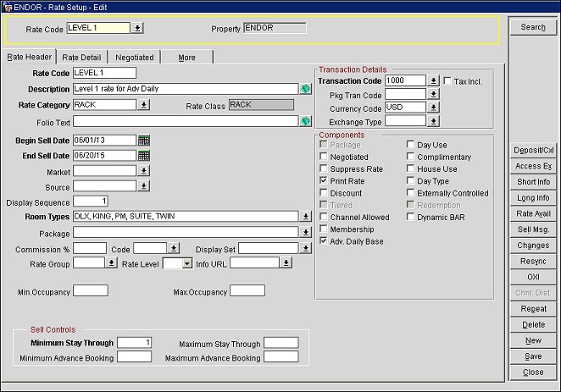Screen dimensions: 561x392
Task: Click the Display Sequence input field
Action: (x=91, y=202)
